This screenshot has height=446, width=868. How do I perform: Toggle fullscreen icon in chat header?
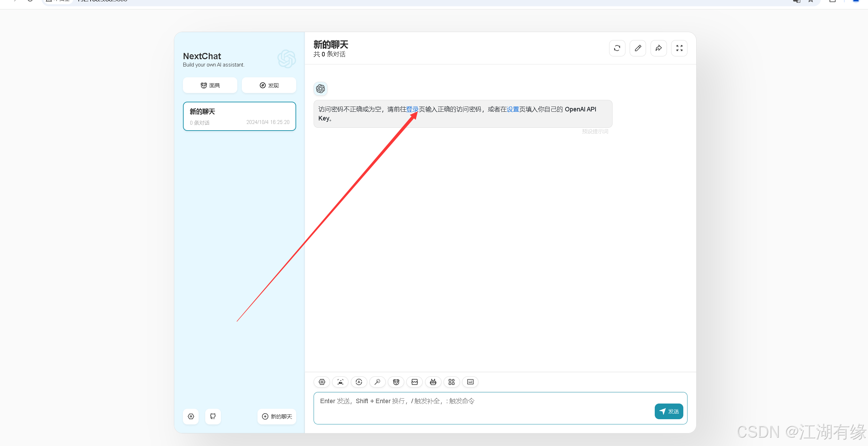[x=679, y=48]
